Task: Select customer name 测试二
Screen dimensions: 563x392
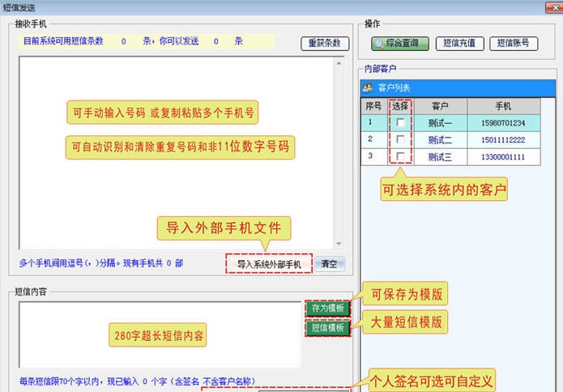Action: pyautogui.click(x=440, y=140)
